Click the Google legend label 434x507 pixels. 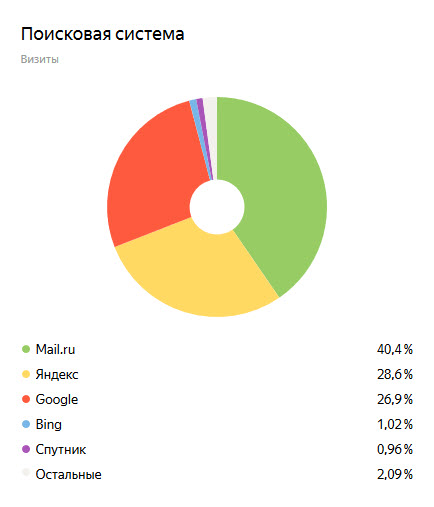click(x=57, y=400)
